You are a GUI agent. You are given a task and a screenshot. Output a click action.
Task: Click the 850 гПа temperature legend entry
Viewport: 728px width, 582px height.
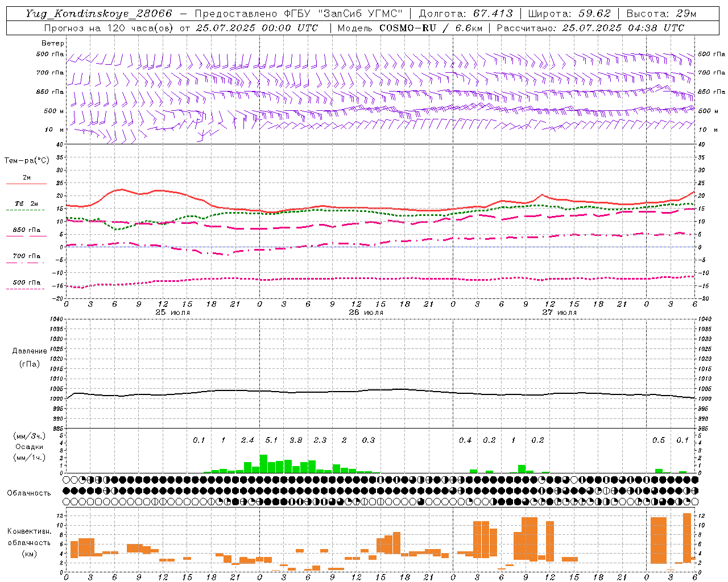27,230
